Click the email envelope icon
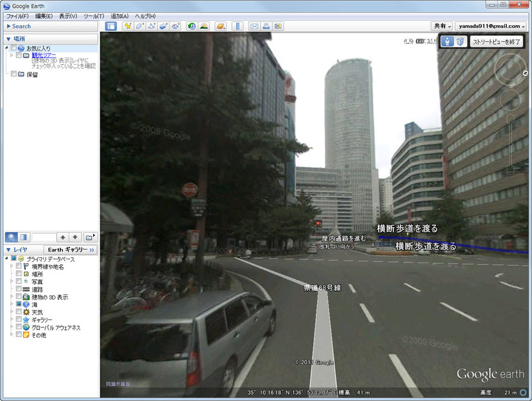 tap(254, 26)
